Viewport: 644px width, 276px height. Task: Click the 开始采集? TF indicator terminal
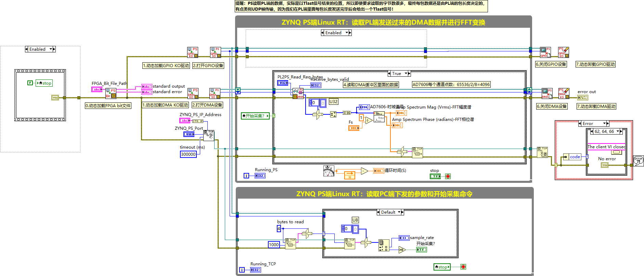tap(422, 250)
